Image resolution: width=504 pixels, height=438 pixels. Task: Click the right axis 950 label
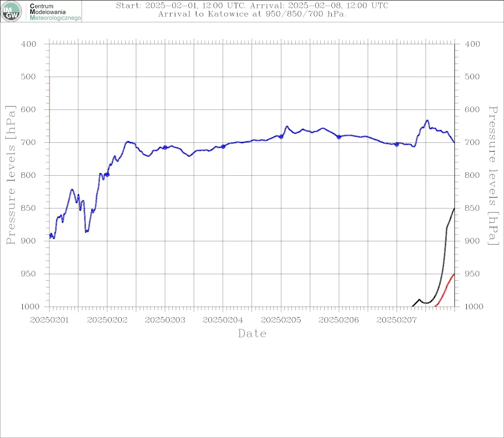pos(472,274)
